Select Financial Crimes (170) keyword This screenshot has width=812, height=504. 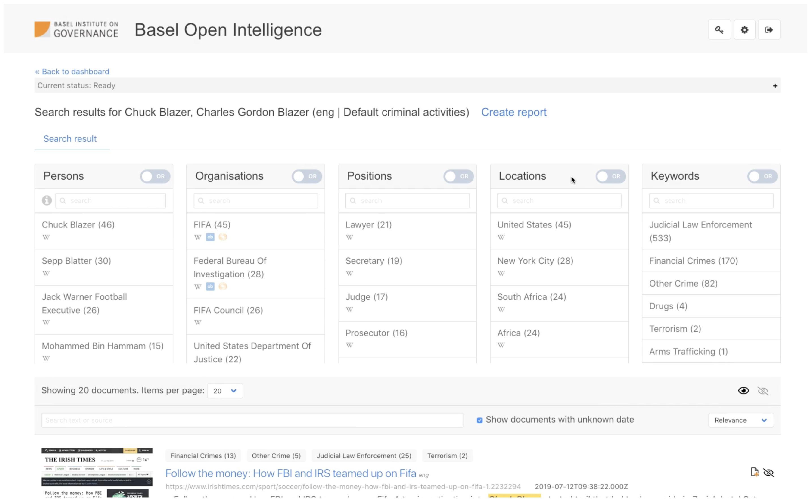tap(693, 261)
